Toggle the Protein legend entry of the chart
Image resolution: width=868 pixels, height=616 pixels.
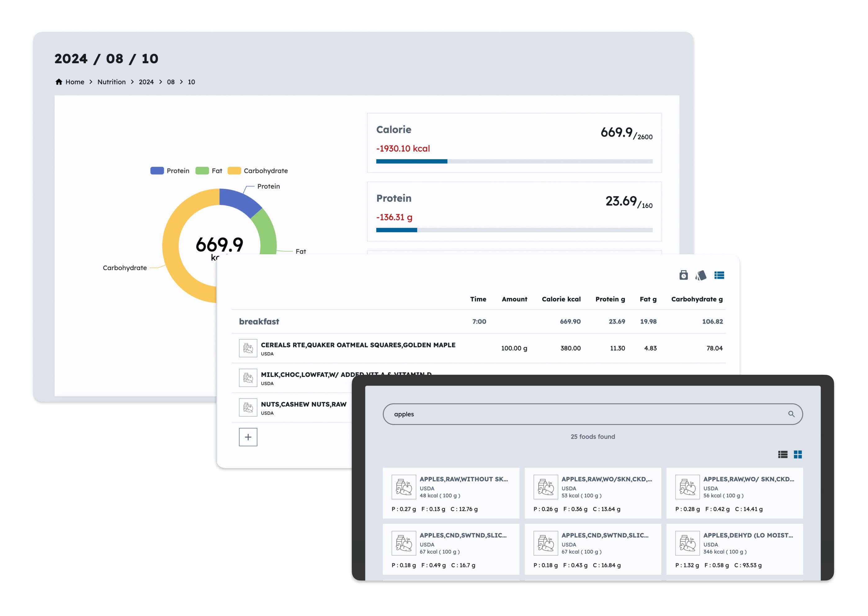click(170, 171)
